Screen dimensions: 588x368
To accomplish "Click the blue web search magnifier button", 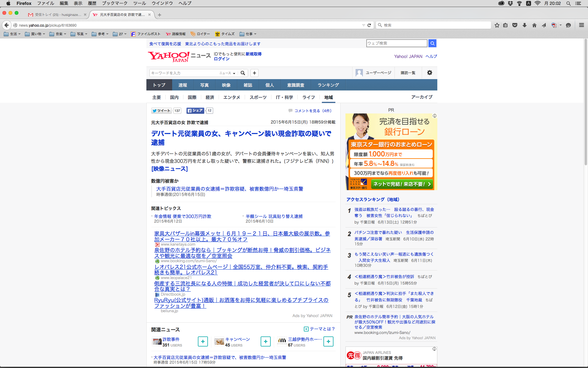I will click(432, 43).
